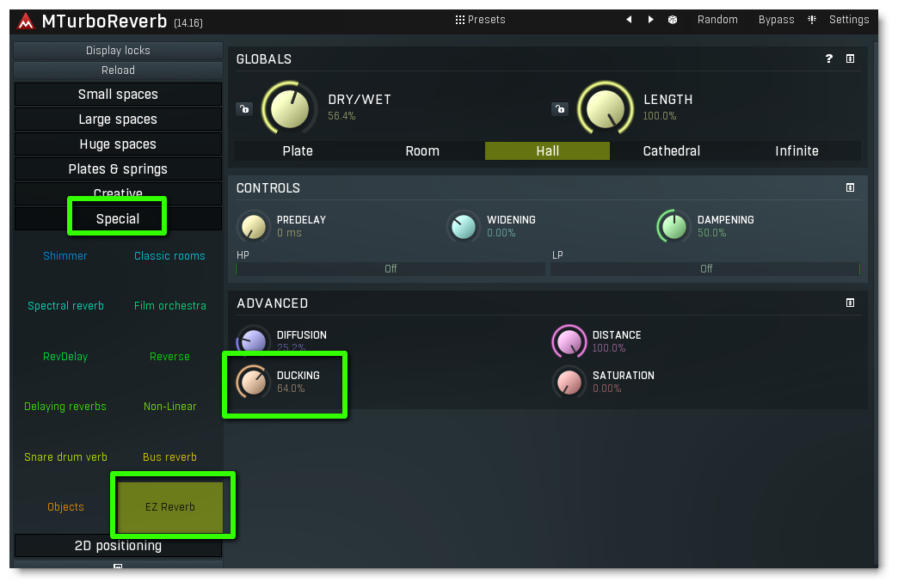Toggle the Bypass button
Image resolution: width=898 pixels, height=588 pixels.
point(776,20)
